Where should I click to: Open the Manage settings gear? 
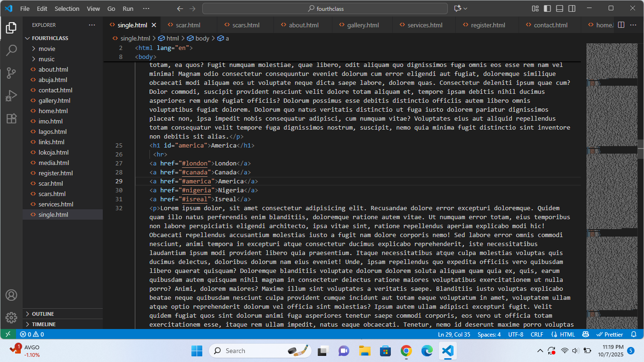tap(11, 318)
